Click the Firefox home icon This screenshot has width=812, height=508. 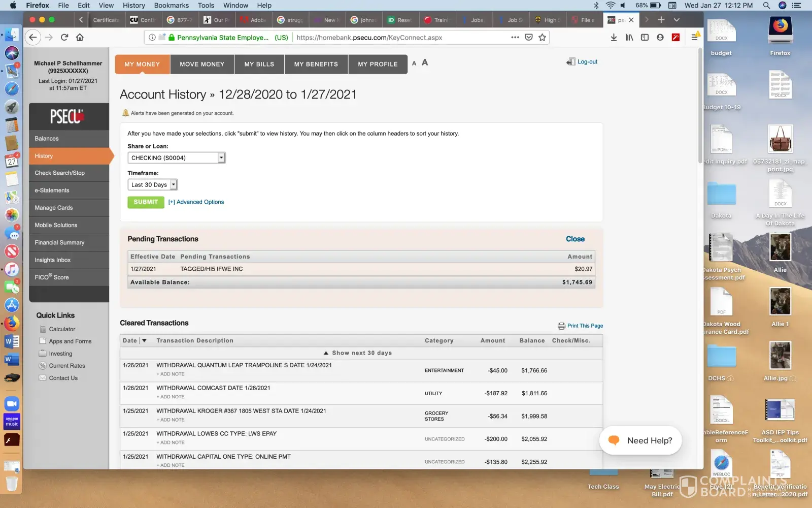[x=80, y=37]
